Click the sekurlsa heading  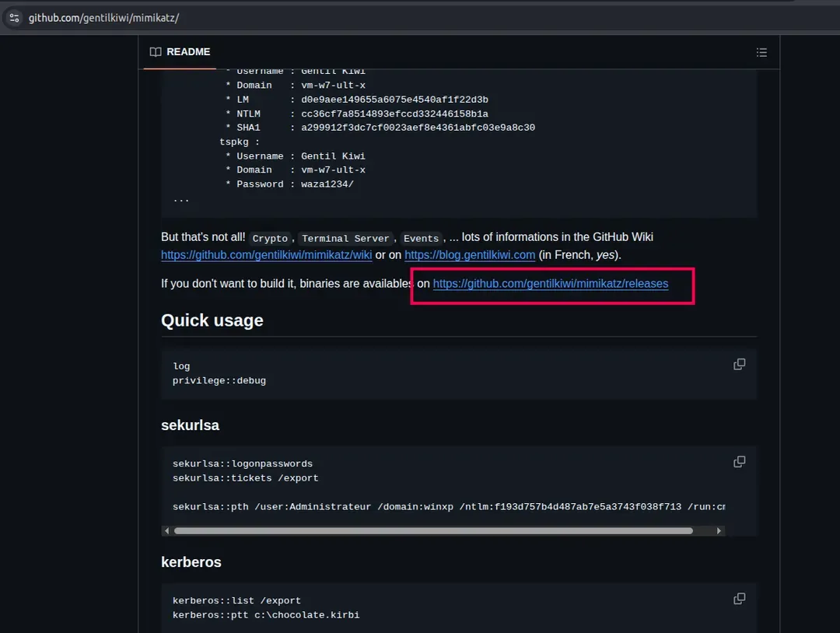click(x=191, y=425)
